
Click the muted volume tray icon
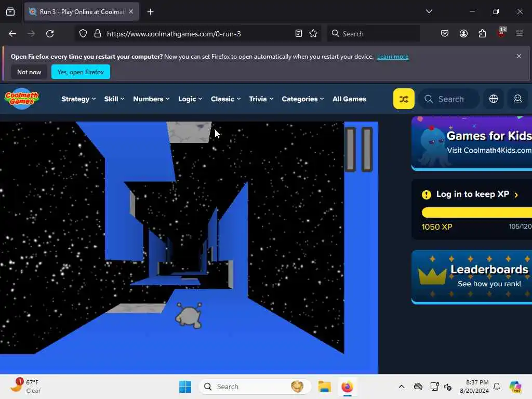[448, 387]
